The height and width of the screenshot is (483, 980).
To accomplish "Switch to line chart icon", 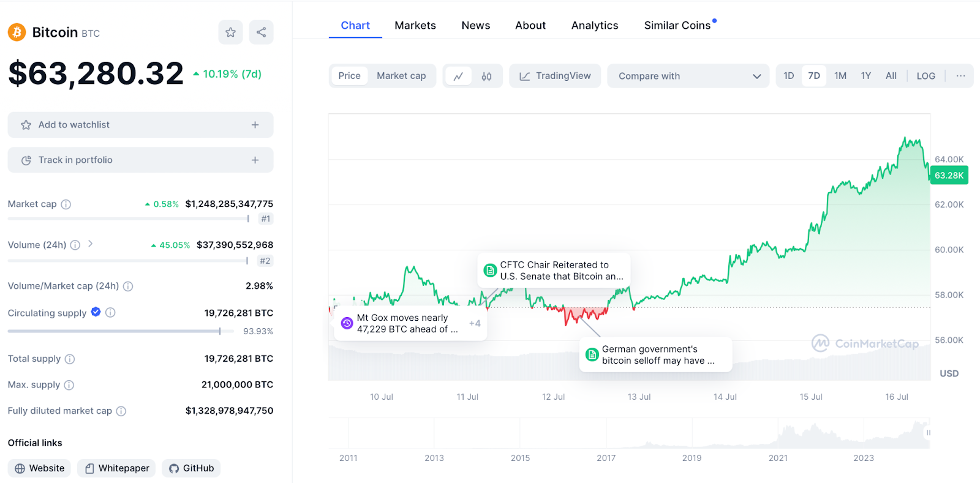I will coord(458,77).
